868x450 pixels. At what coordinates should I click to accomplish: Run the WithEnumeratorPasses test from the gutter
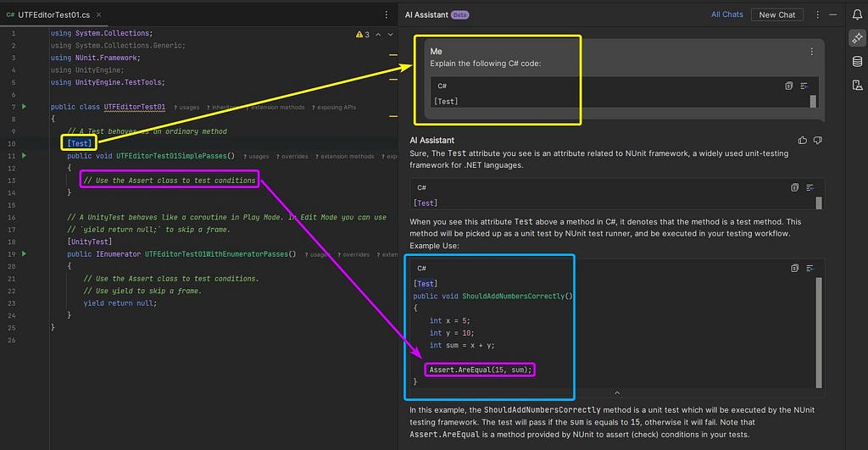pyautogui.click(x=24, y=253)
